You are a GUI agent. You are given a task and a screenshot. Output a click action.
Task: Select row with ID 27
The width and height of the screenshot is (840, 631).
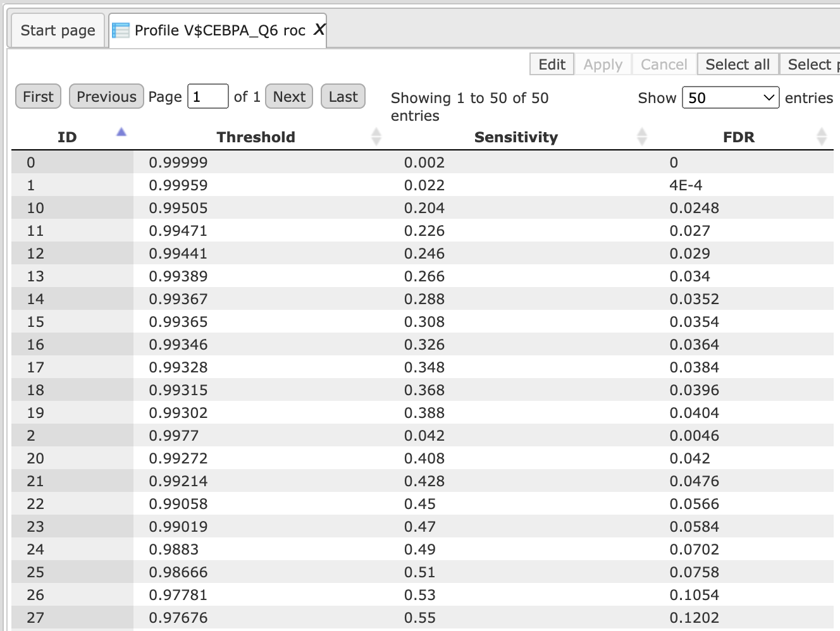point(422,618)
